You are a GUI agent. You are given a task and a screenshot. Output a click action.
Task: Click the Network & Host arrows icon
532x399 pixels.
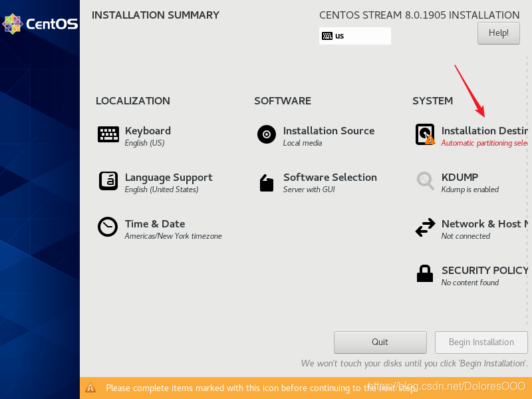pyautogui.click(x=425, y=227)
